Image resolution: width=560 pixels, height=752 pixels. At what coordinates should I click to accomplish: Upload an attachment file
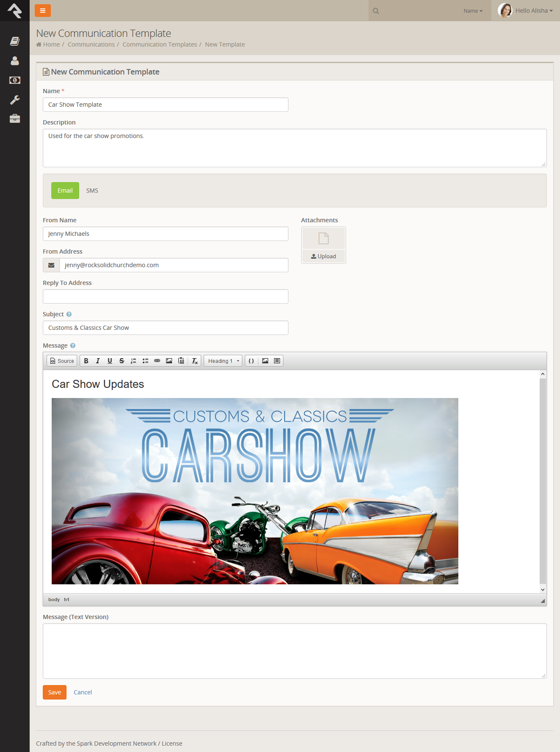point(324,256)
